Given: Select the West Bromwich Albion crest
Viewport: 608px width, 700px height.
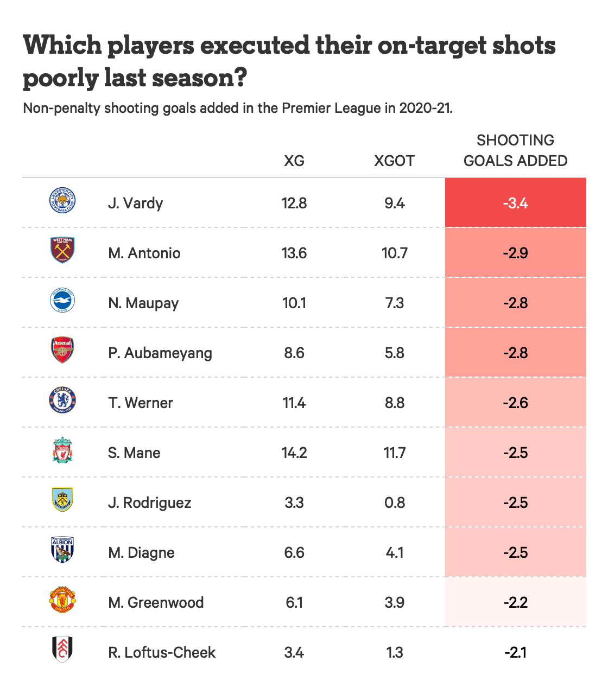Looking at the screenshot, I should click(62, 550).
